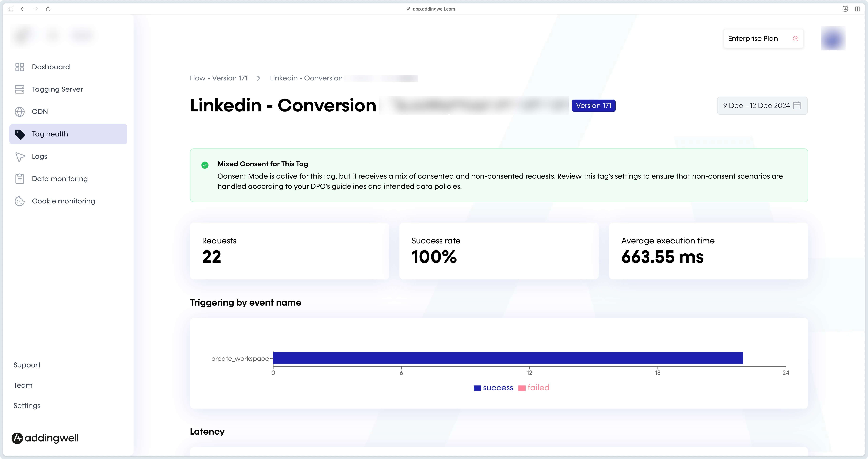Click the chart axis tick label 24
Viewport: 868px width, 459px height.
[785, 373]
